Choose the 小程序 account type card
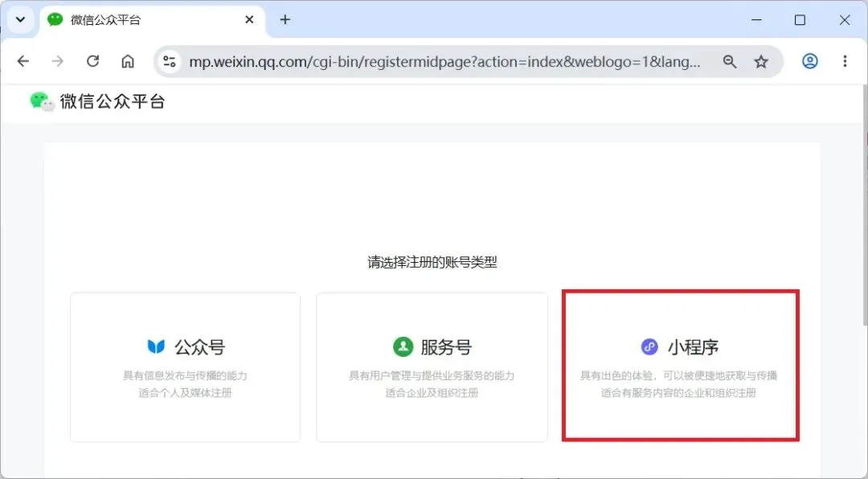This screenshot has height=479, width=868. tap(681, 366)
